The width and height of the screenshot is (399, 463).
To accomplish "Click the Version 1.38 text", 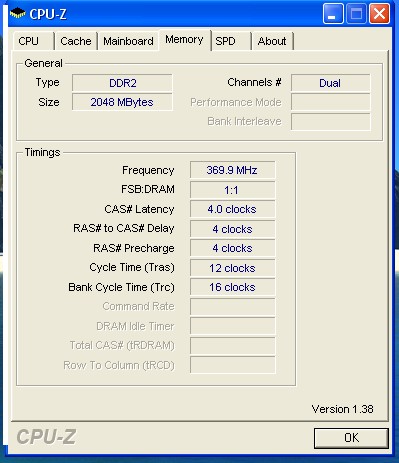I will click(342, 409).
